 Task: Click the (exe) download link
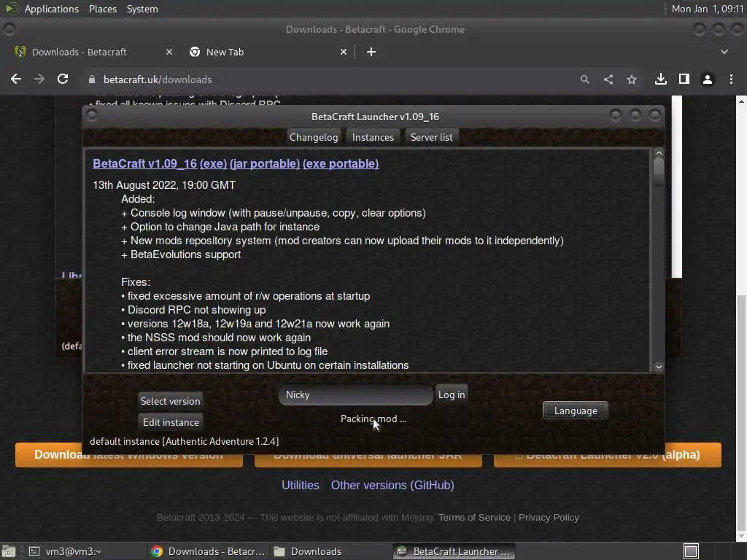[214, 163]
